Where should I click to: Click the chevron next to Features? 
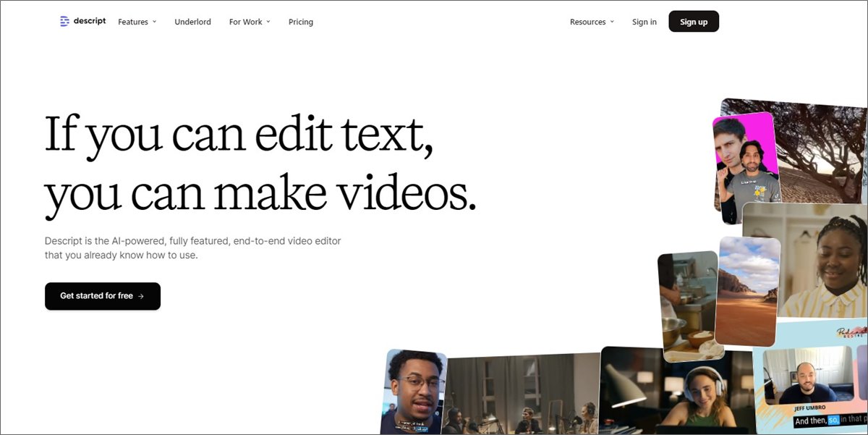pyautogui.click(x=154, y=22)
